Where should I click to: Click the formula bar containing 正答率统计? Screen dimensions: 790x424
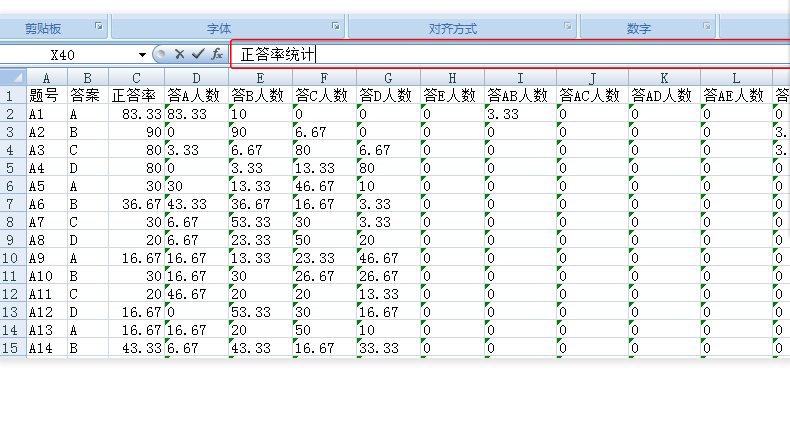[x=500, y=54]
